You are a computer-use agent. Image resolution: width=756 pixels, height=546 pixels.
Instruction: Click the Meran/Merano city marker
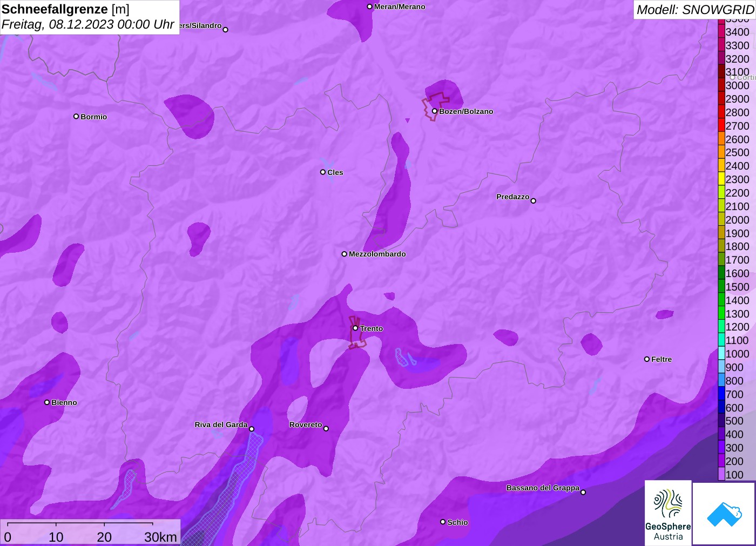(369, 6)
